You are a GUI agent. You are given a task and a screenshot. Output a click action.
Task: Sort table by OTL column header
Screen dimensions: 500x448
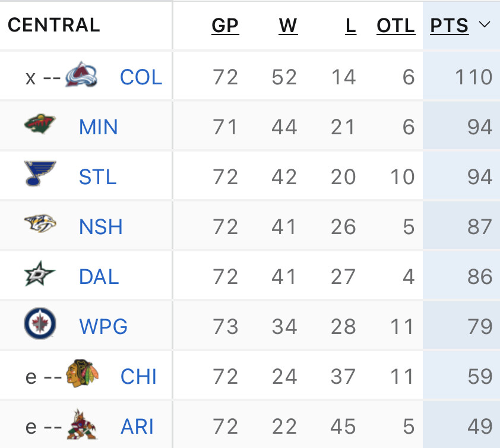click(x=396, y=26)
